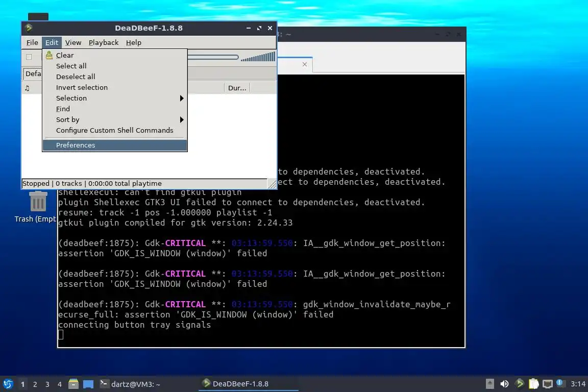The height and width of the screenshot is (392, 588).
Task: Open the File menu
Action: [x=32, y=42]
